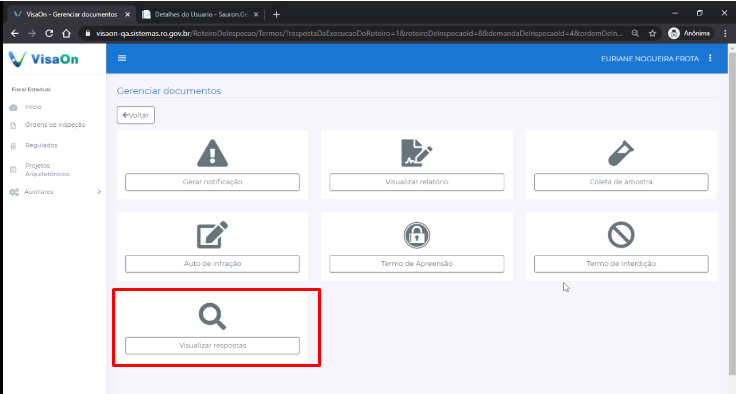
Task: Expand the Auxiliares submenu chevron
Action: point(99,192)
